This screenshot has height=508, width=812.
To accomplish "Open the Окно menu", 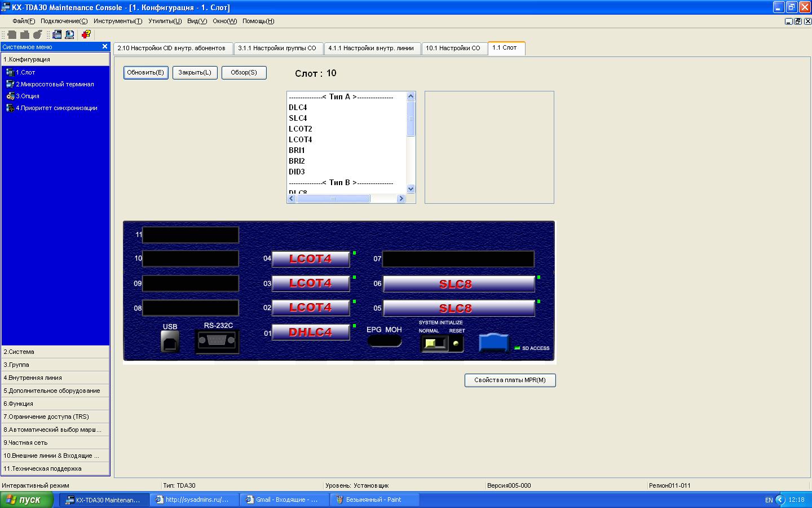I will point(224,21).
